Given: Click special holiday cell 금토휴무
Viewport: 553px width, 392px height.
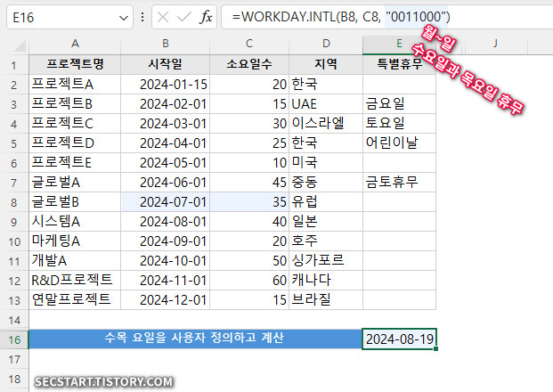Looking at the screenshot, I should [399, 183].
